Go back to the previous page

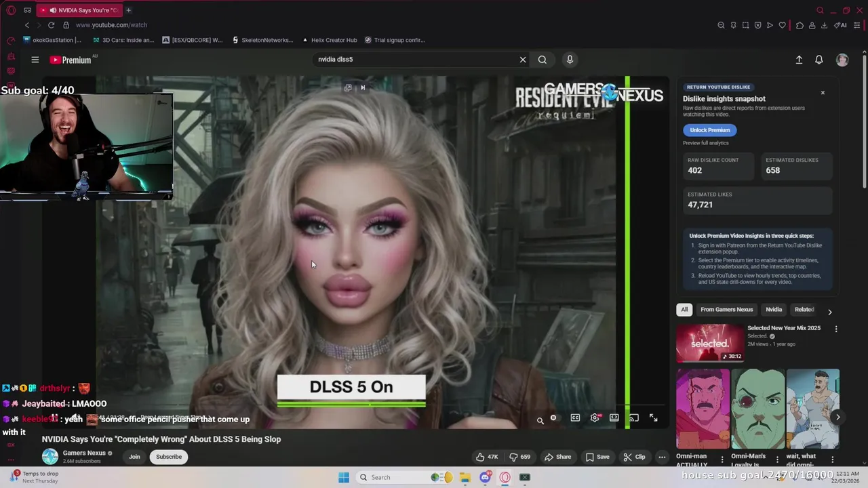27,25
